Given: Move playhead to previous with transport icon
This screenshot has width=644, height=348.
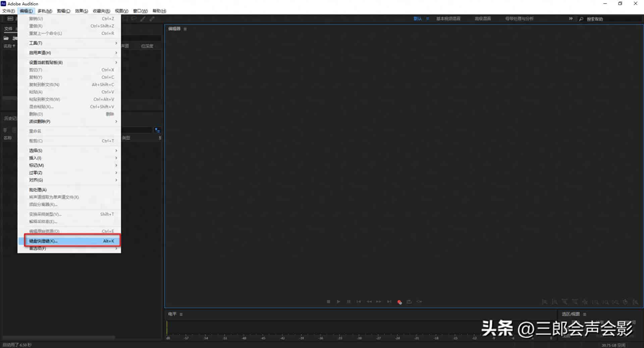Looking at the screenshot, I should point(359,302).
